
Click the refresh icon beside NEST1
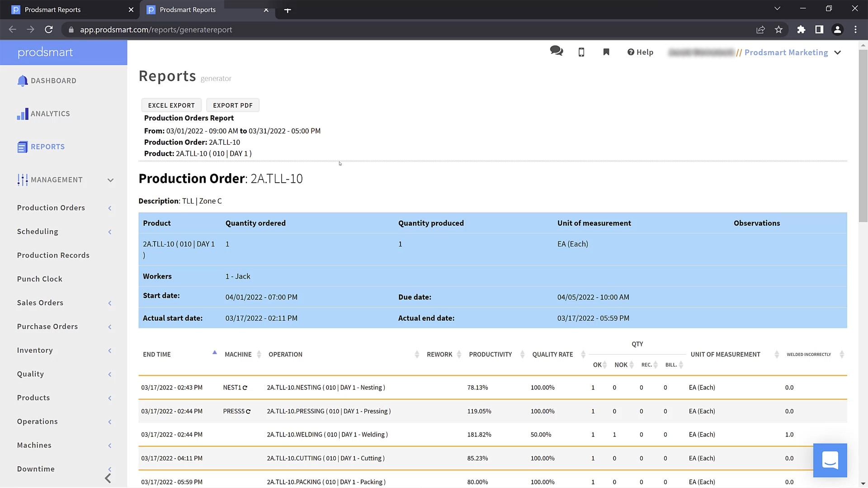tap(245, 388)
